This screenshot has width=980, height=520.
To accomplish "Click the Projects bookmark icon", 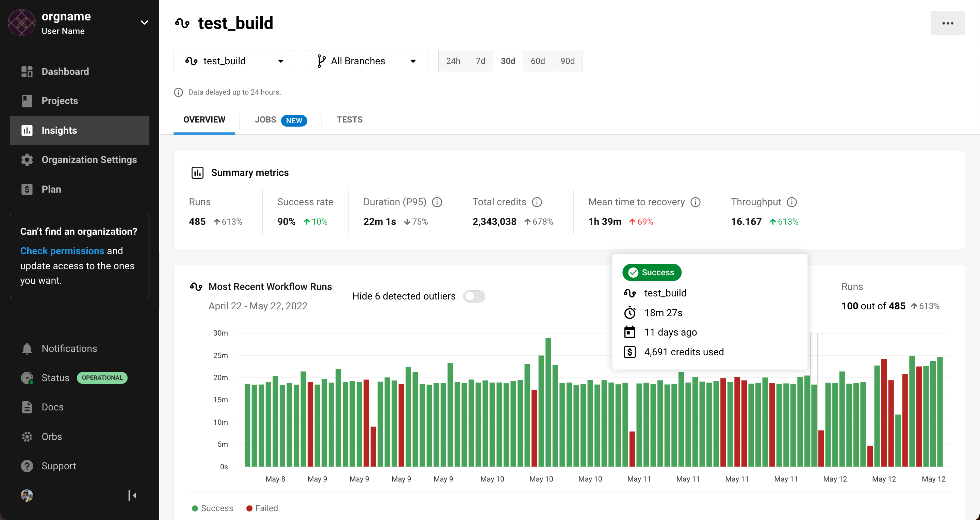I will (27, 101).
